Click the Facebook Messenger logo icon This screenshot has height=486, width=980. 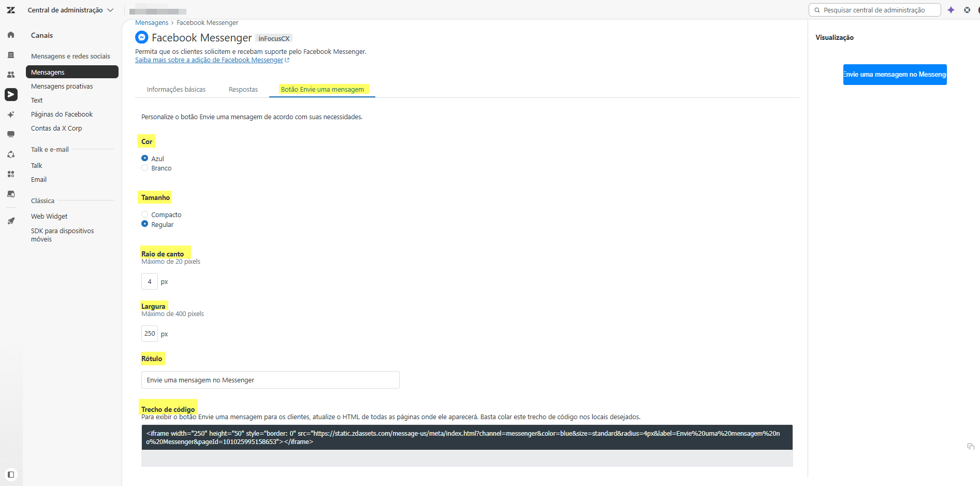(141, 37)
